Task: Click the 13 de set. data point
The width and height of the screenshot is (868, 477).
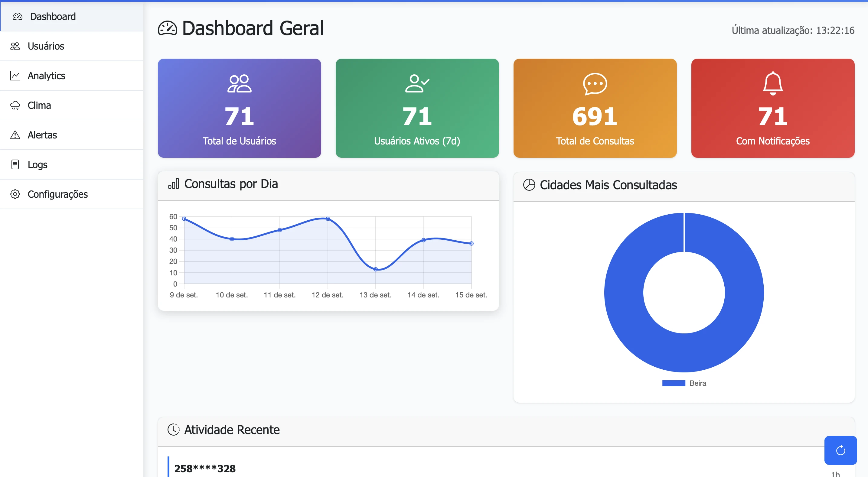Action: point(375,269)
